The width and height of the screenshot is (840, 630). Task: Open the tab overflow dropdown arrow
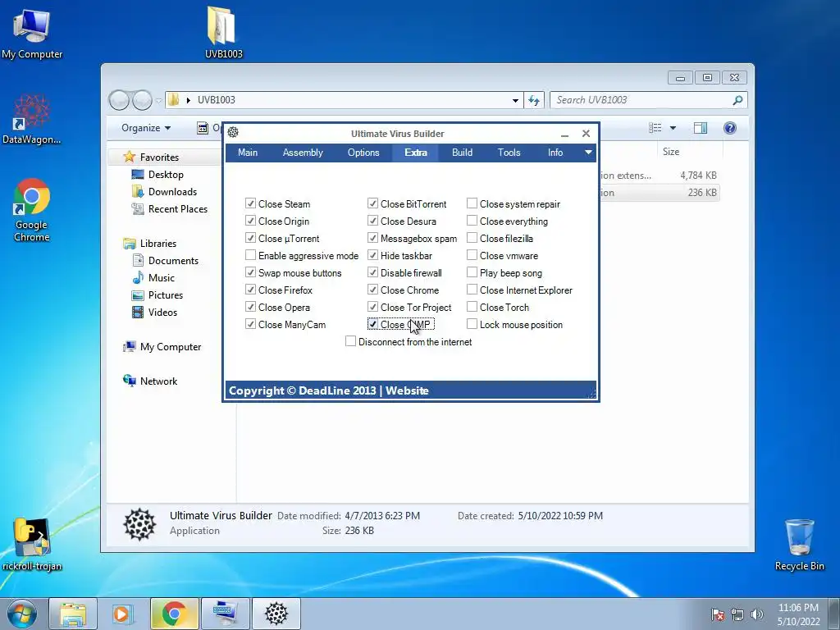pos(588,153)
